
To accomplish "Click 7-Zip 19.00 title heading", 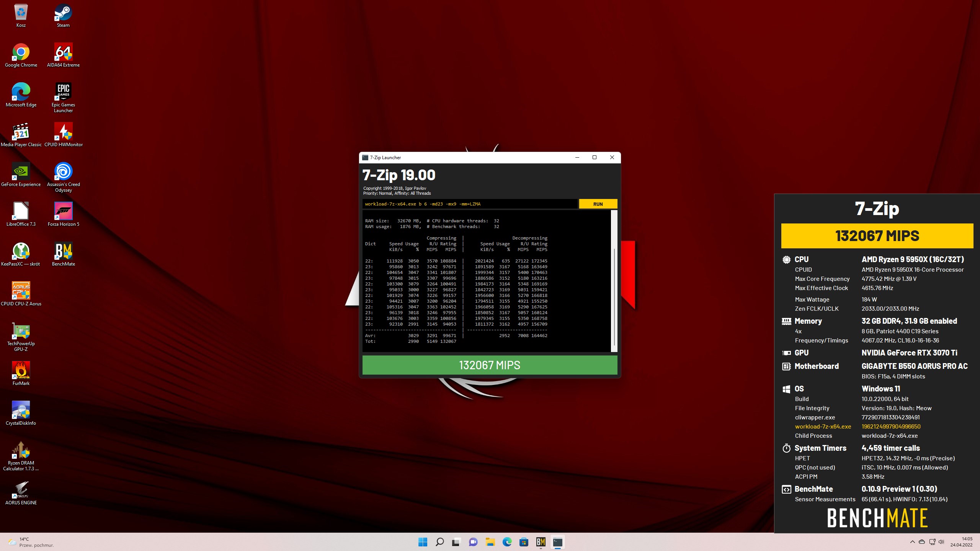I will click(x=399, y=175).
